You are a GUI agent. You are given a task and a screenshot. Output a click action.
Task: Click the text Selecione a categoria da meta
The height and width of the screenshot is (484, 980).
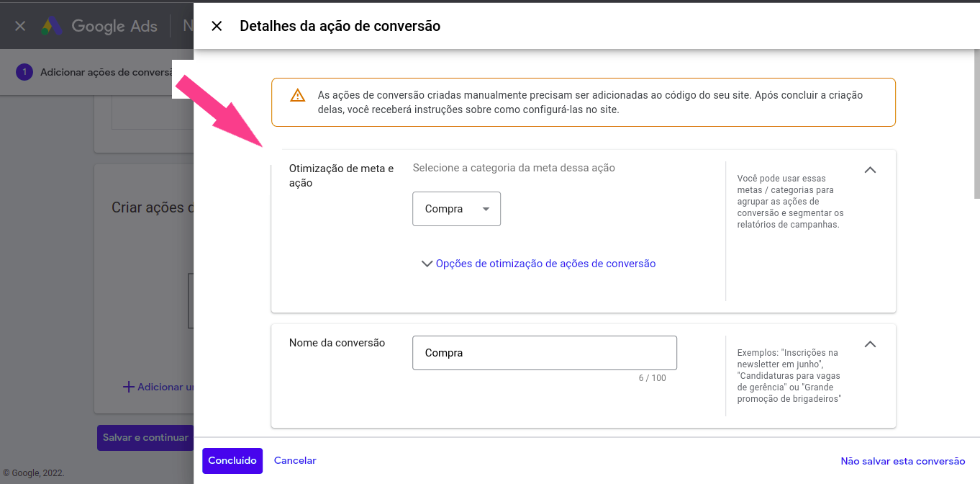pos(514,168)
